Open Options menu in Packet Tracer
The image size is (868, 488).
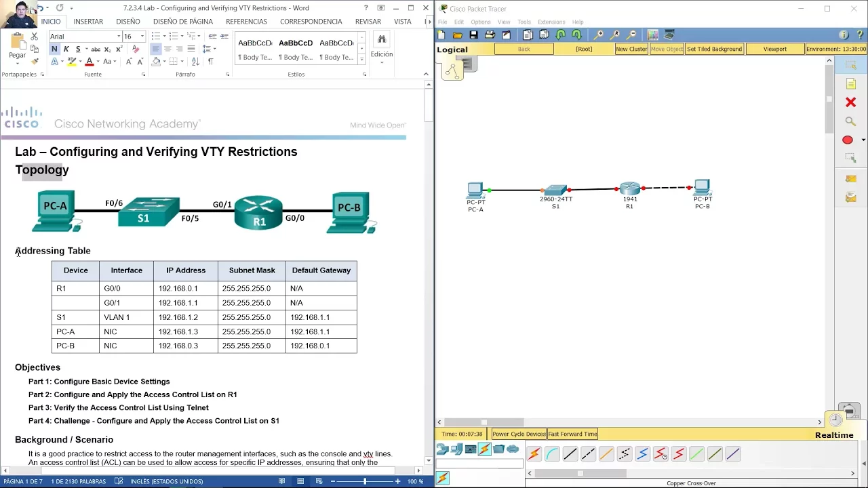pos(481,22)
